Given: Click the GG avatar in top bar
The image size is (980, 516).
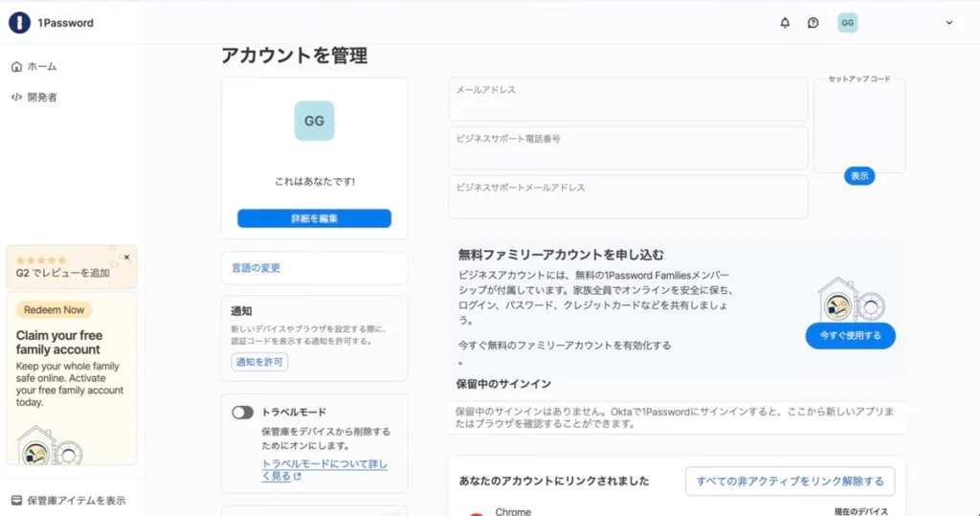Looking at the screenshot, I should pyautogui.click(x=847, y=23).
